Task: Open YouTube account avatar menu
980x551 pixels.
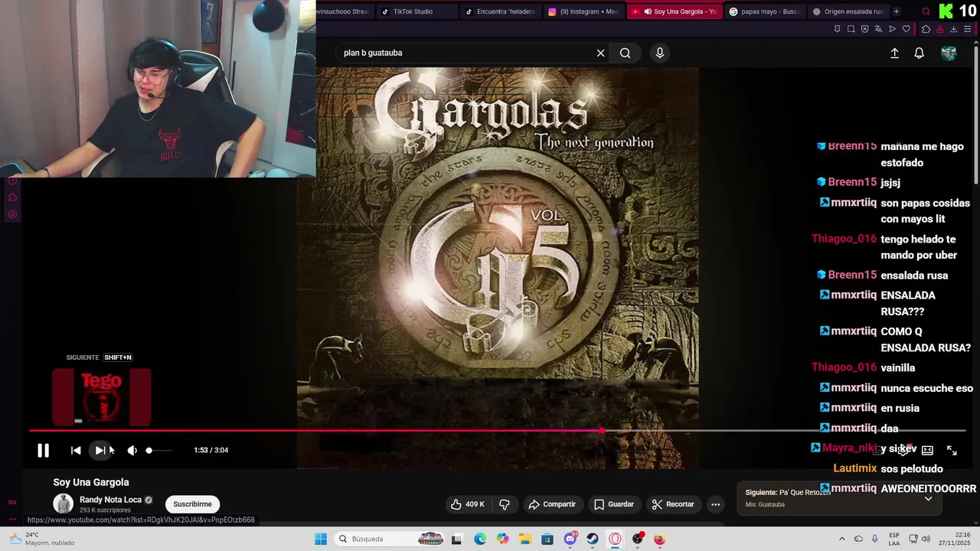Action: tap(949, 53)
